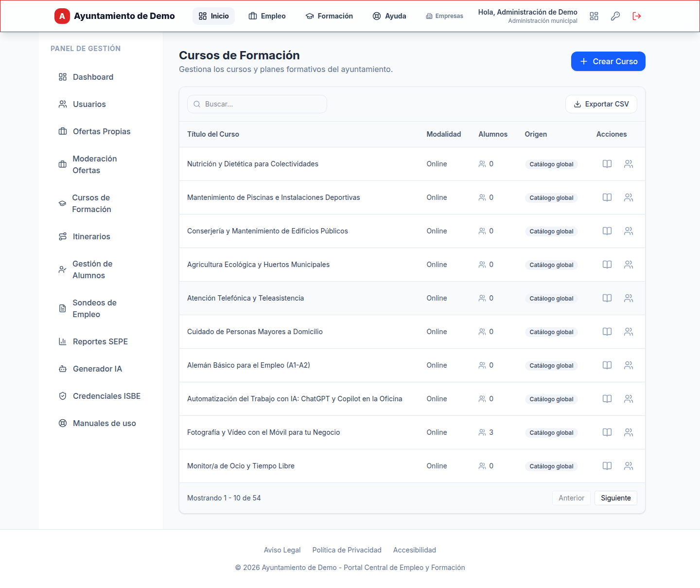Viewport: 700px width, 588px height.
Task: Click the red logout icon
Action: tap(637, 16)
